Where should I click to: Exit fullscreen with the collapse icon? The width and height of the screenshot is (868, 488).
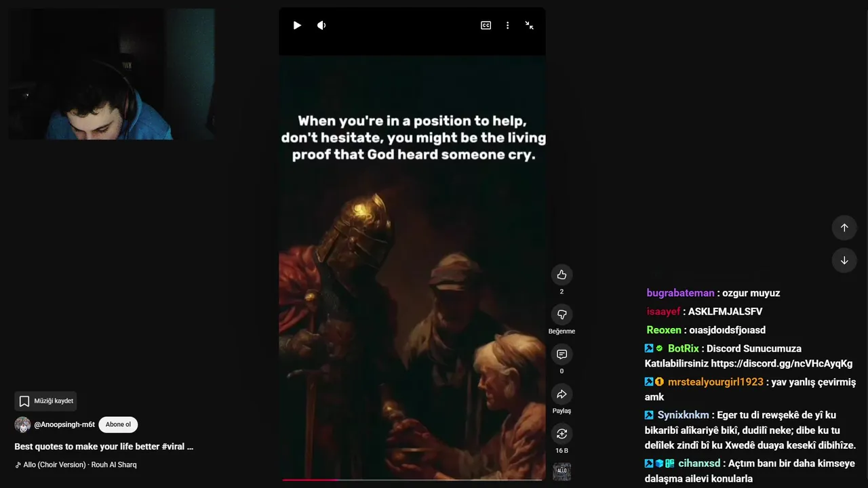(529, 25)
